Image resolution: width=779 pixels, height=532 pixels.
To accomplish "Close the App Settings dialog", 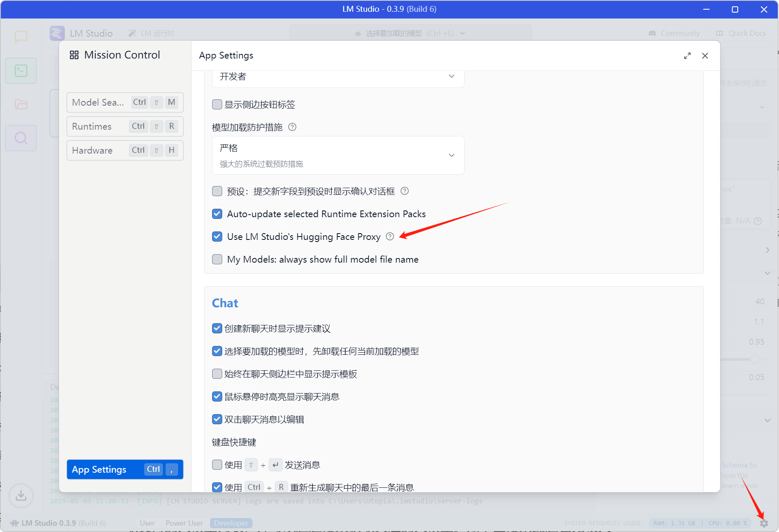I will [705, 56].
